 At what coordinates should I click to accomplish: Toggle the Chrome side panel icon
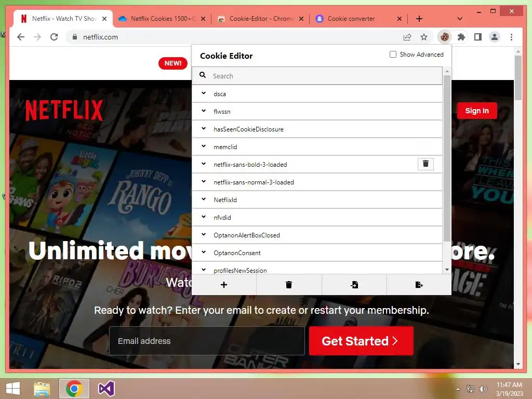coord(478,37)
